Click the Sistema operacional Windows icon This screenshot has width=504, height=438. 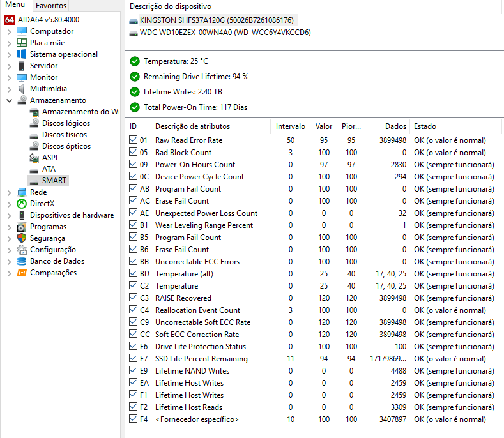(x=22, y=54)
